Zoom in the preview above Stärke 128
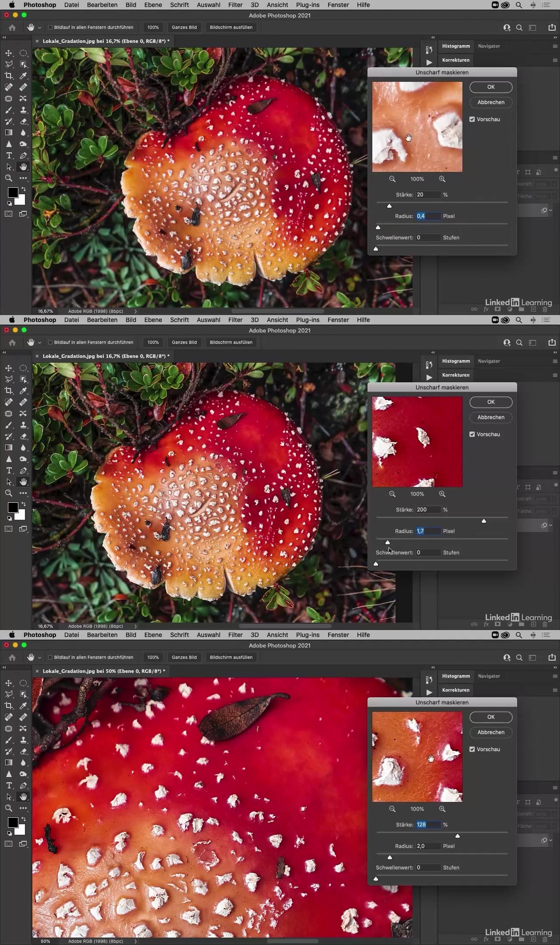This screenshot has width=560, height=945. [442, 809]
